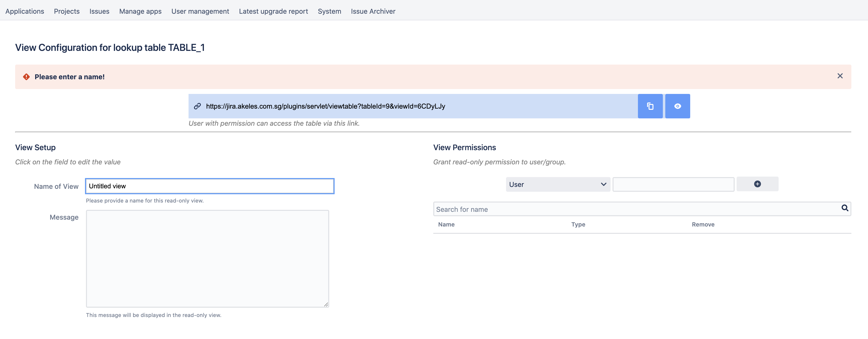Click inside the Message text area
This screenshot has width=868, height=339.
pos(207,258)
